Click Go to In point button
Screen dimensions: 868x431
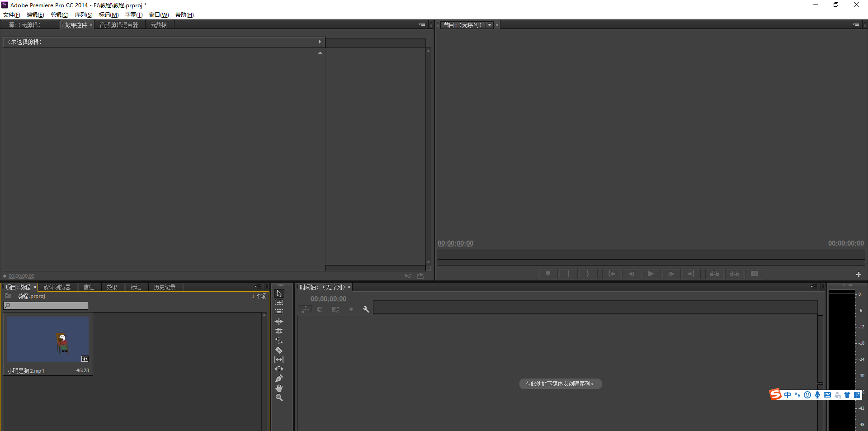612,274
